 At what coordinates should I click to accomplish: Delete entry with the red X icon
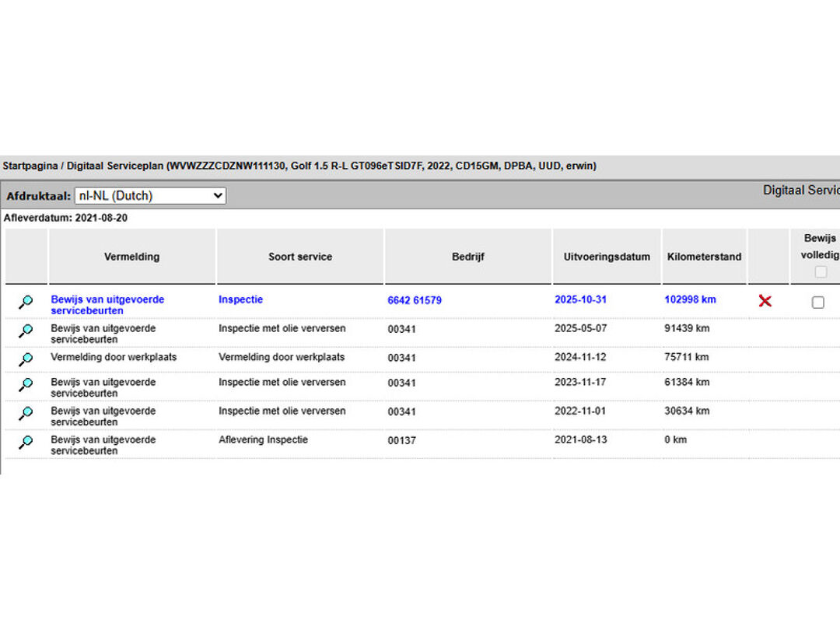coord(765,301)
